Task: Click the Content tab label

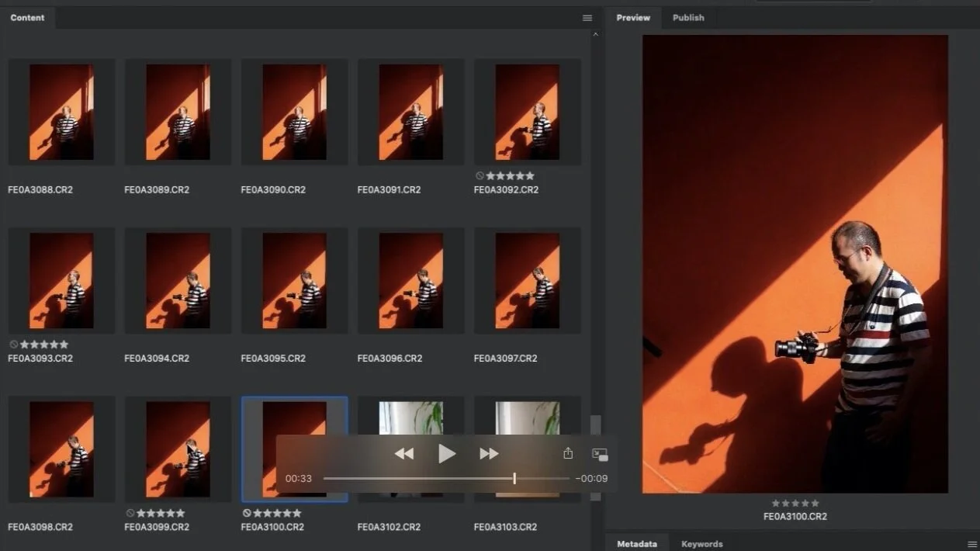Action: pos(28,17)
